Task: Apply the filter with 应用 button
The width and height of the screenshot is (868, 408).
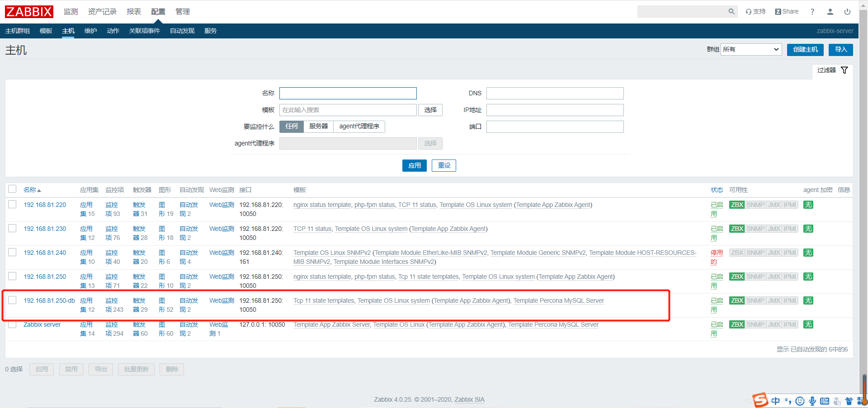Action: click(415, 166)
